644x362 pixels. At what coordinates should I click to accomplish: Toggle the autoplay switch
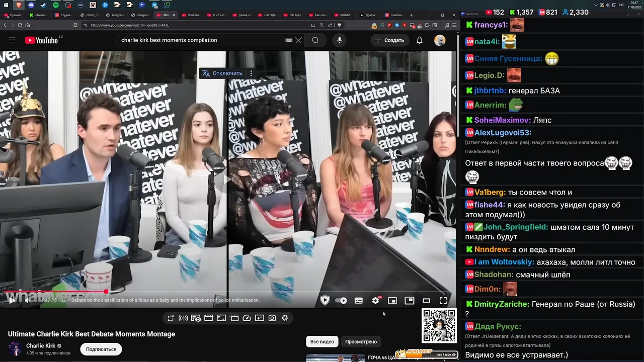click(x=341, y=301)
